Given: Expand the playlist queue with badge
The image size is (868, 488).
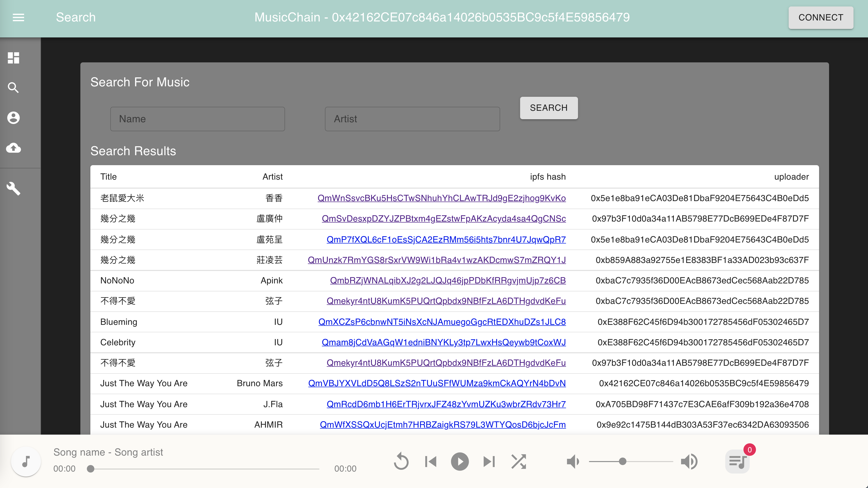Looking at the screenshot, I should coord(737,461).
